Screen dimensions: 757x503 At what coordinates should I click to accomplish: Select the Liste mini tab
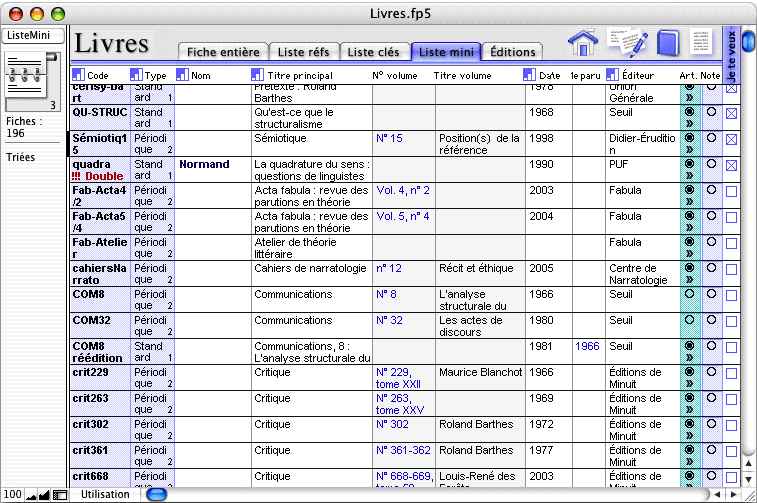pyautogui.click(x=446, y=52)
